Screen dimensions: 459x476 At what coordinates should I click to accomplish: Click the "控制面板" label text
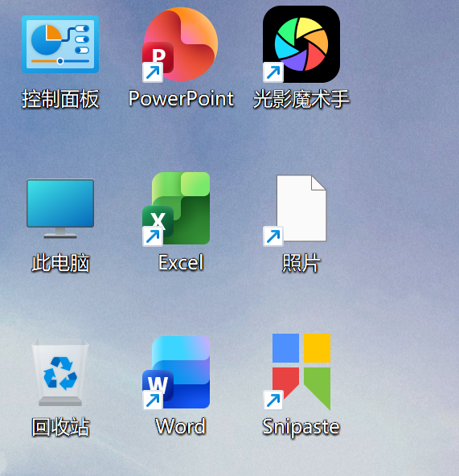tap(60, 99)
